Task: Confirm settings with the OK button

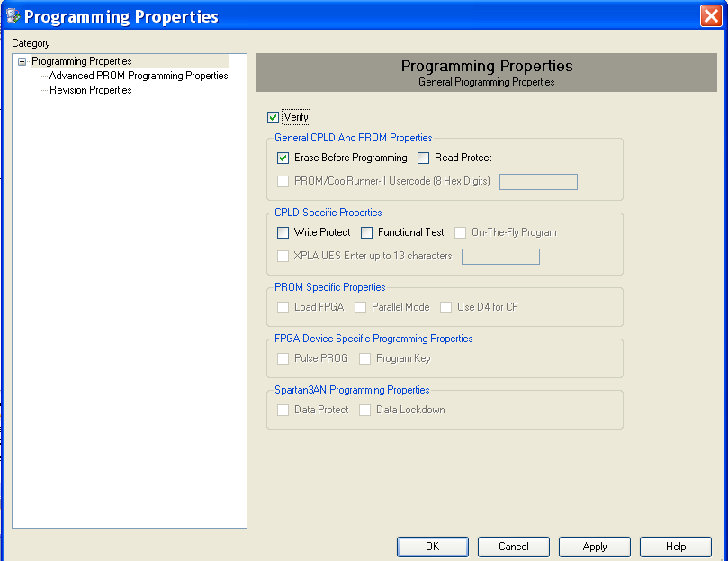Action: pos(433,547)
